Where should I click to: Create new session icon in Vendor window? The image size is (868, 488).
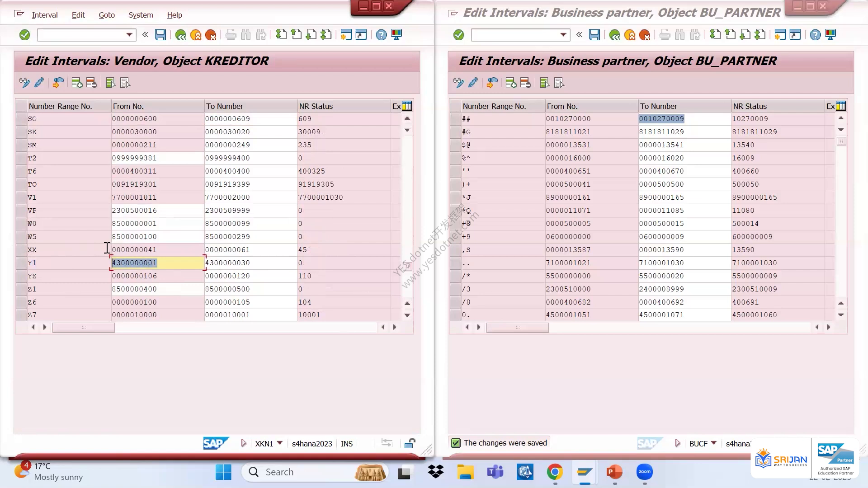(x=346, y=35)
